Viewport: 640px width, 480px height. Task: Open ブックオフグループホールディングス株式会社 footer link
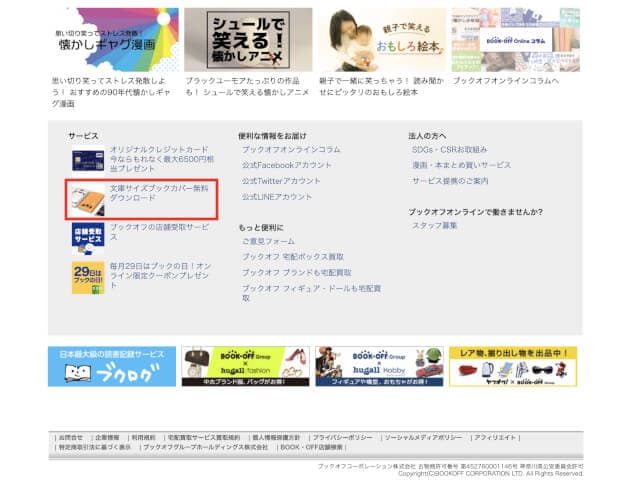click(x=206, y=447)
